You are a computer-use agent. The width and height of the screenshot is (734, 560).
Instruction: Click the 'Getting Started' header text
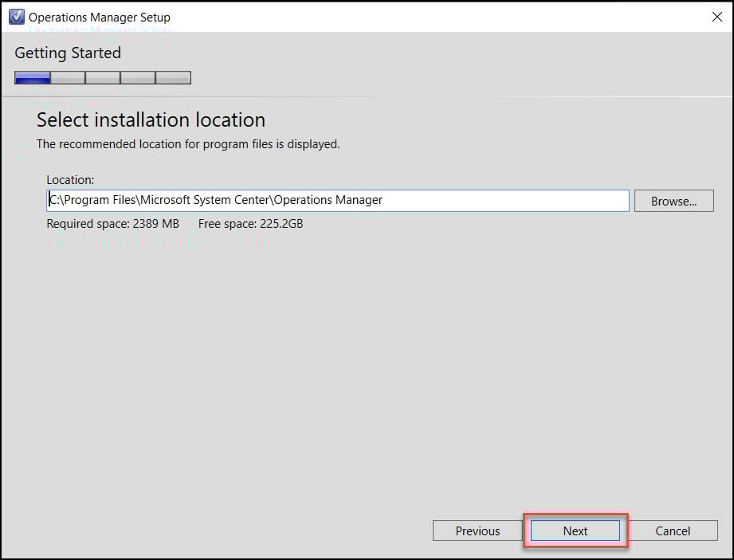point(68,53)
